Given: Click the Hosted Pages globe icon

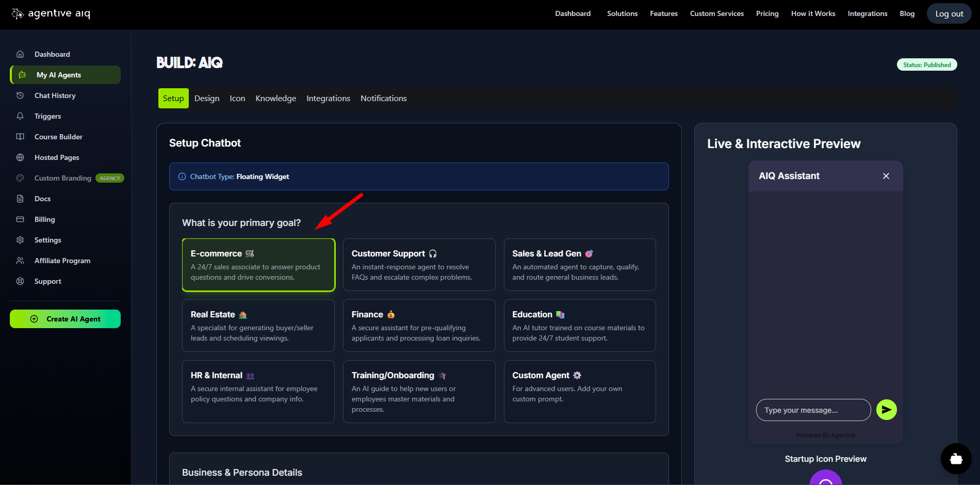Looking at the screenshot, I should (20, 157).
